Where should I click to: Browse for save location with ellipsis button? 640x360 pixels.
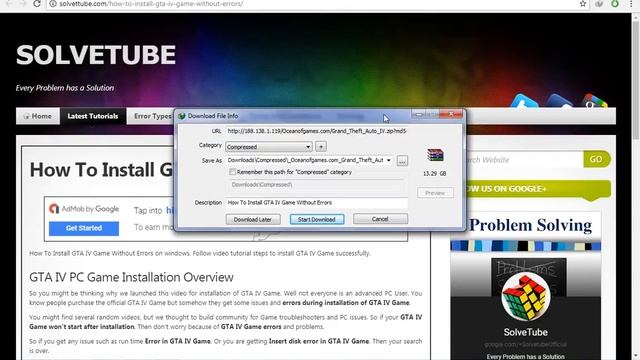(402, 161)
